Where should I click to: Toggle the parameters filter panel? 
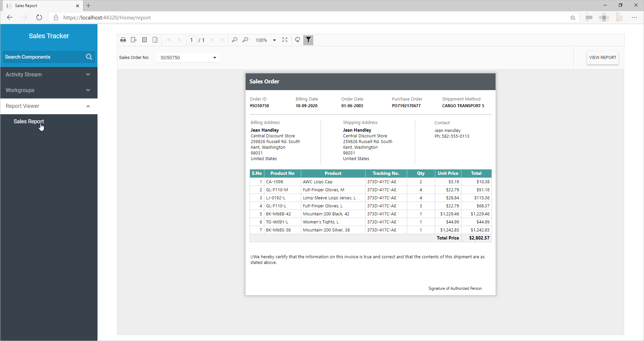308,40
